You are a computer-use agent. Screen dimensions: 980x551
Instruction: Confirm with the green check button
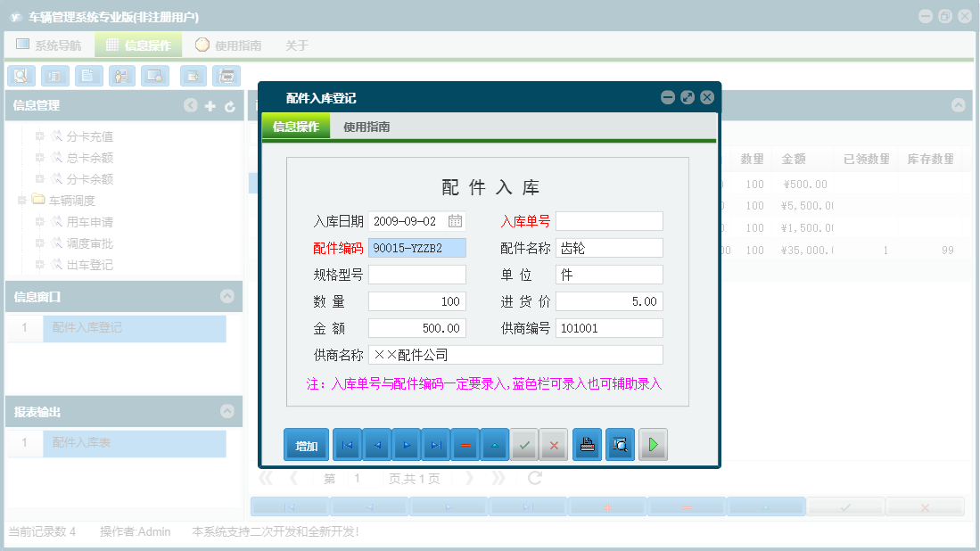click(524, 444)
